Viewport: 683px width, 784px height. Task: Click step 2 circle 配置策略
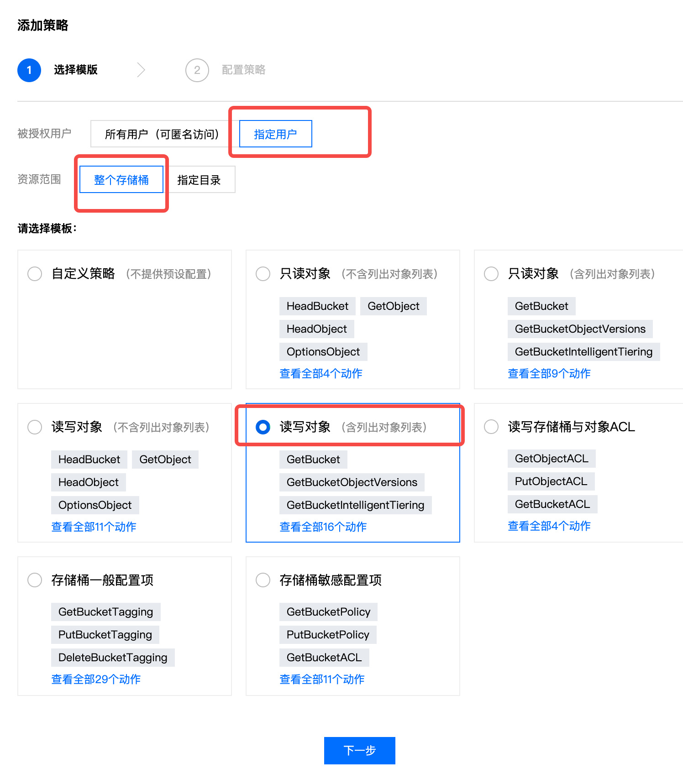(x=197, y=70)
